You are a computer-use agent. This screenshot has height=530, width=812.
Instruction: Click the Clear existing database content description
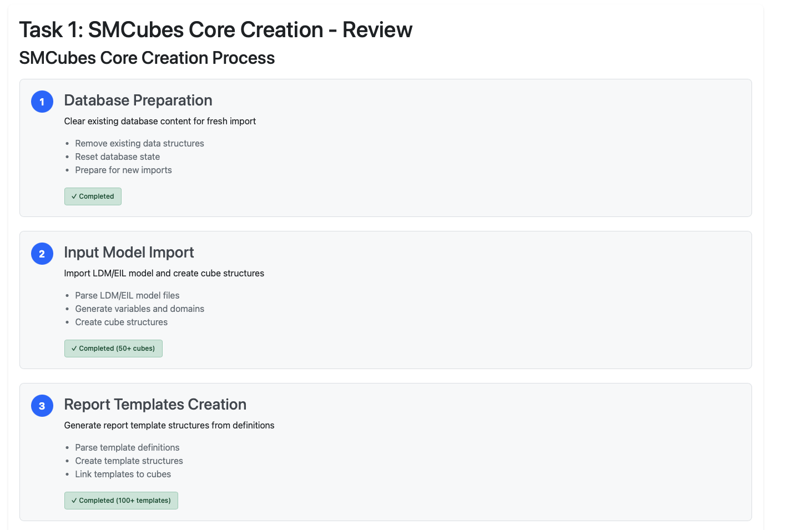pyautogui.click(x=160, y=121)
